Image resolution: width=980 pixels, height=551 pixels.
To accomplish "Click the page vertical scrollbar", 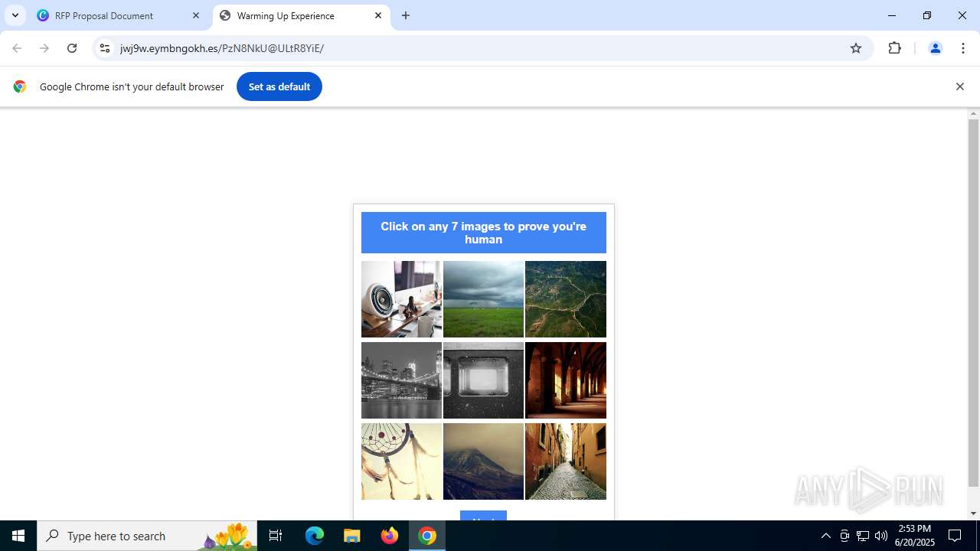I will [973, 303].
